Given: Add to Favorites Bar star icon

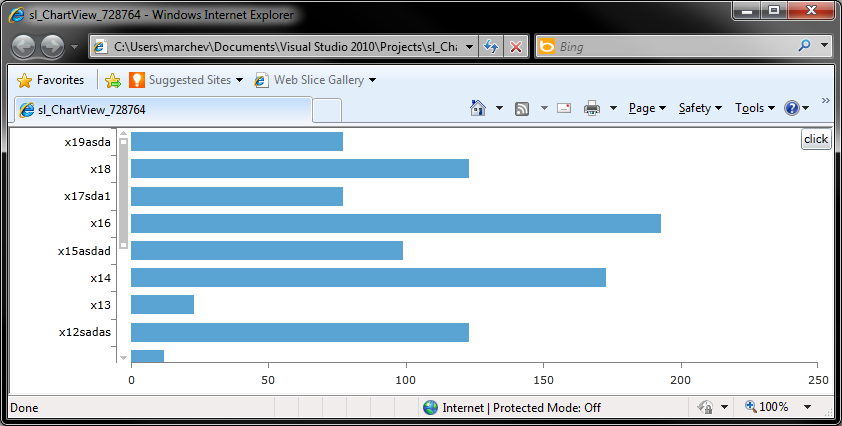Looking at the screenshot, I should (x=113, y=81).
